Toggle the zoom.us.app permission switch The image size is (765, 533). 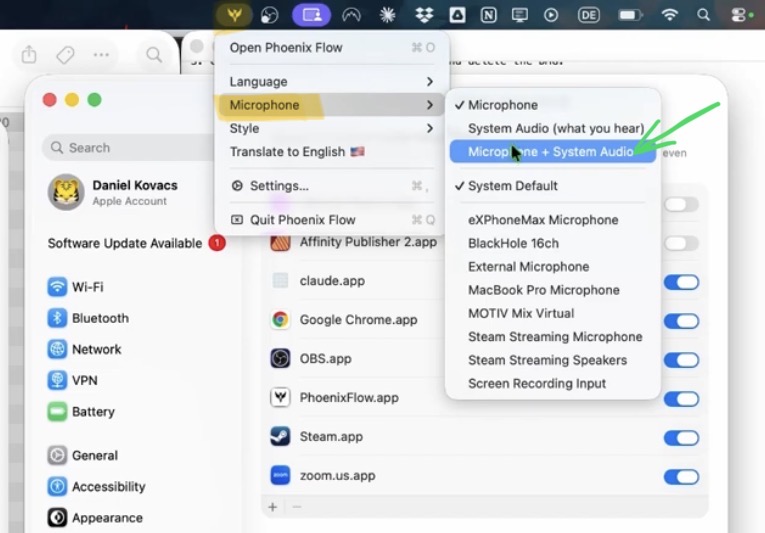tap(681, 477)
